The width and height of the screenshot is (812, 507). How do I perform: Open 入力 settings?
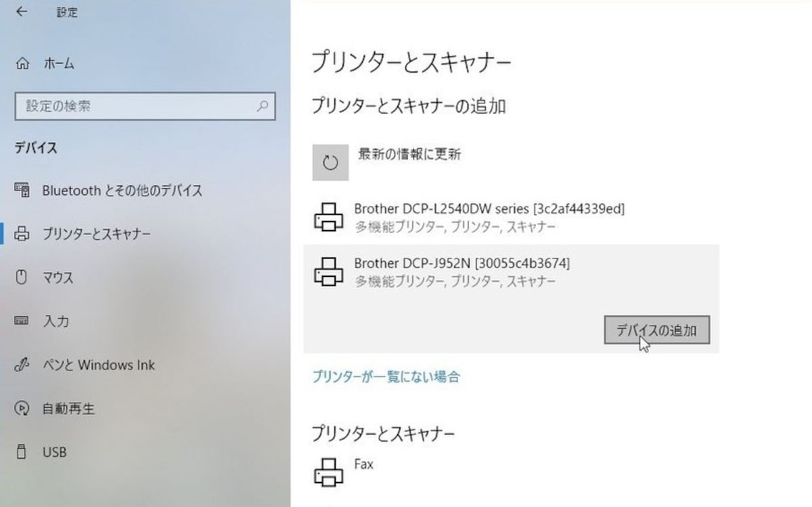[x=55, y=322]
